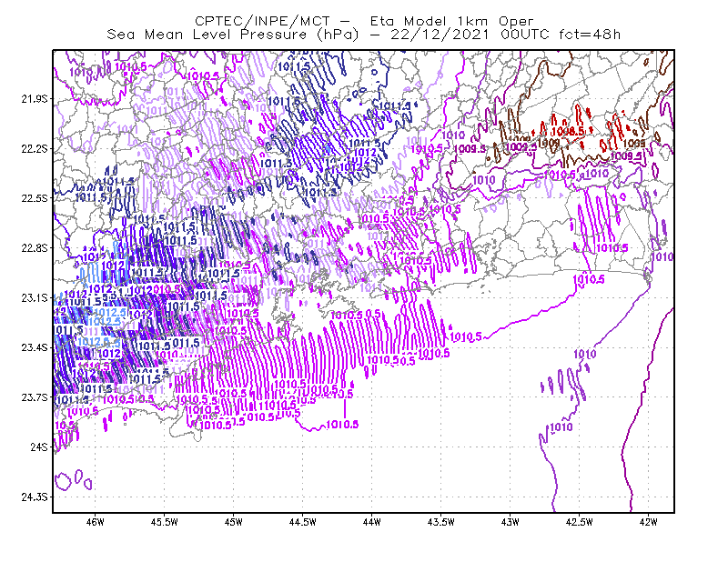This screenshot has width=728, height=562.
Task: Click the 22.5S latitude label
Action: point(34,198)
